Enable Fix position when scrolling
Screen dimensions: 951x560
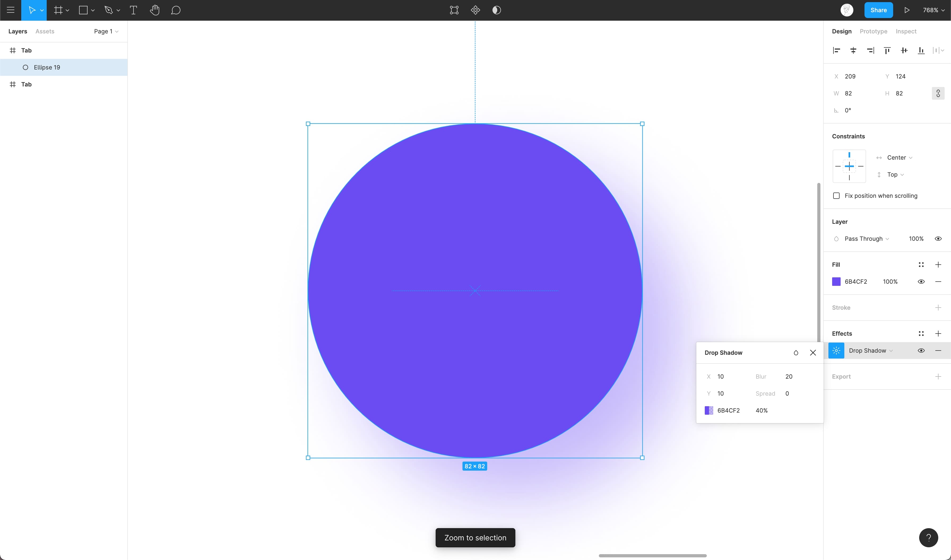[836, 195]
